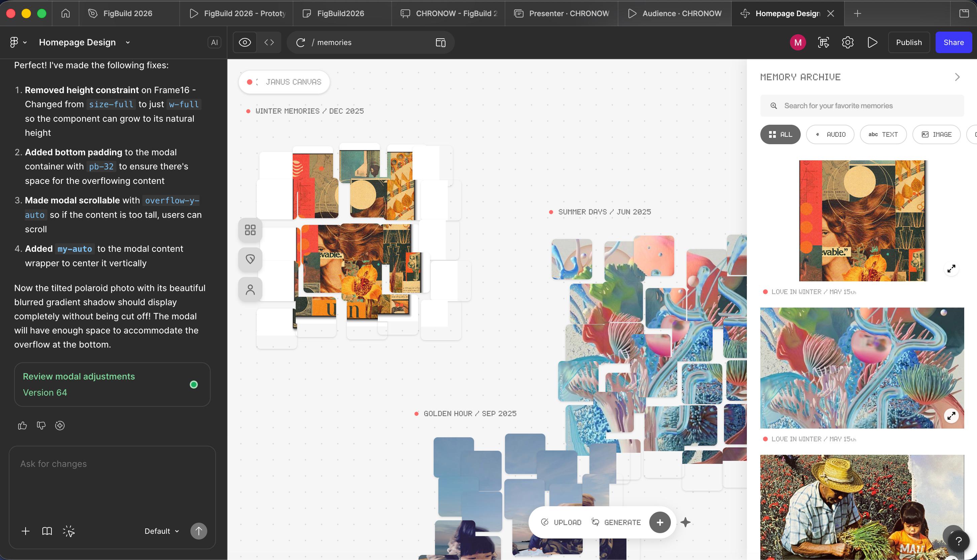Click the profile person icon on canvas
Image resolution: width=977 pixels, height=560 pixels.
click(250, 289)
